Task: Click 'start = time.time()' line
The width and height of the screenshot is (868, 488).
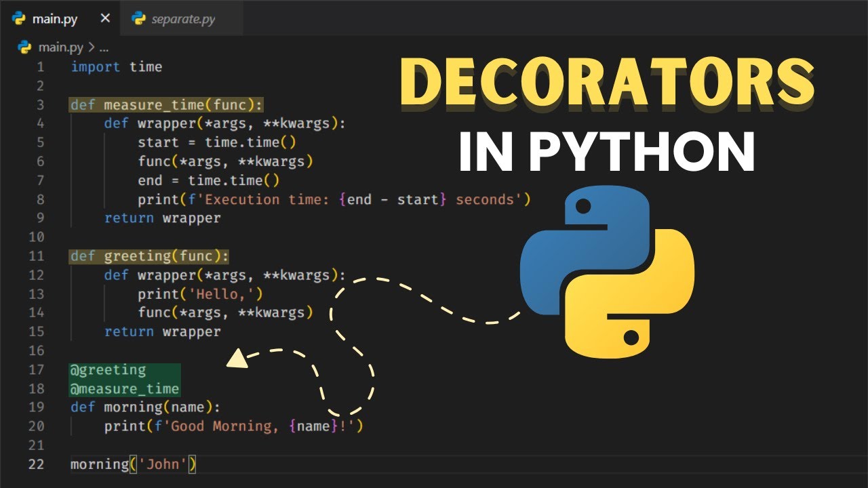Action: tap(217, 142)
